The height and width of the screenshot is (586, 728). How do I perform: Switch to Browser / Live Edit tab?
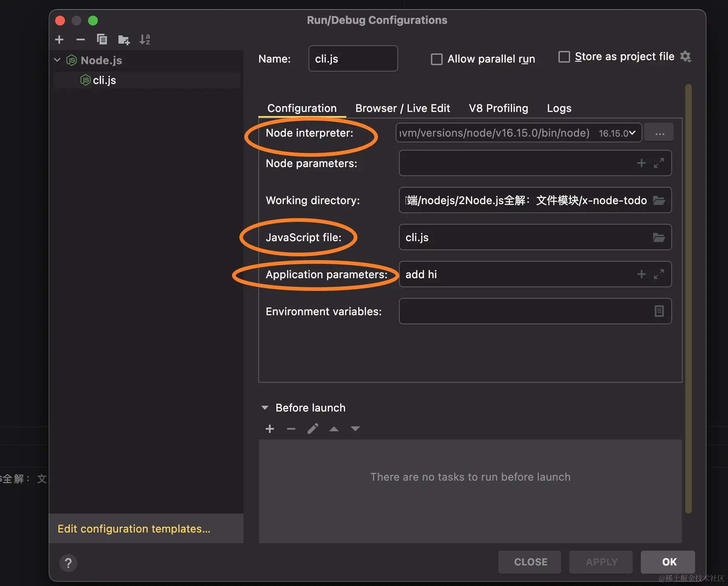403,108
